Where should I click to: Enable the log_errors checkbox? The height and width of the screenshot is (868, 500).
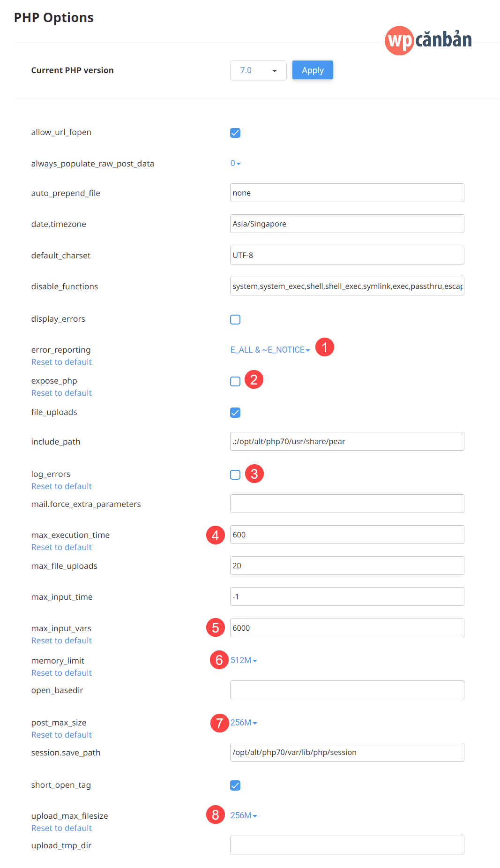coord(235,475)
